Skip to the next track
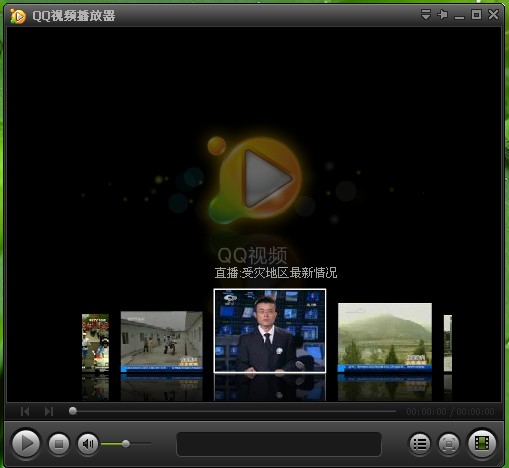 coord(49,411)
